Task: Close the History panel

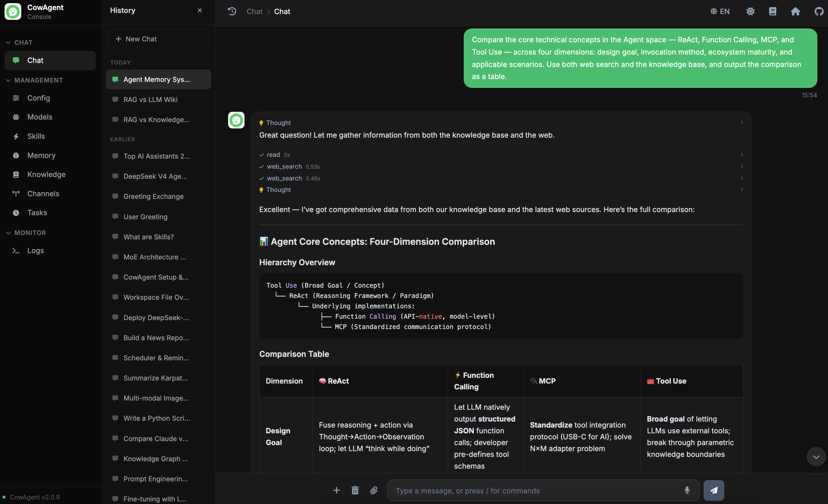Action: [200, 10]
